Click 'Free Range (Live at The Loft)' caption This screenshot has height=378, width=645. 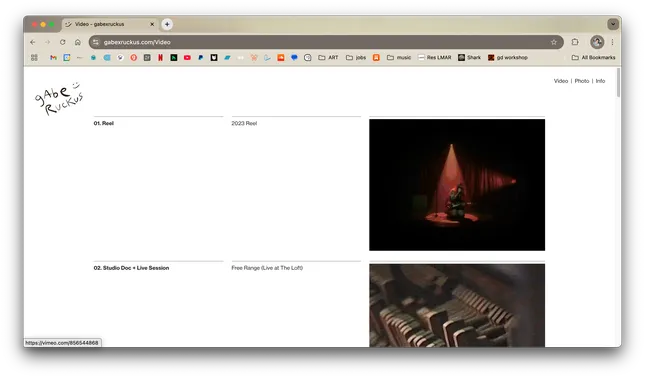pos(267,268)
